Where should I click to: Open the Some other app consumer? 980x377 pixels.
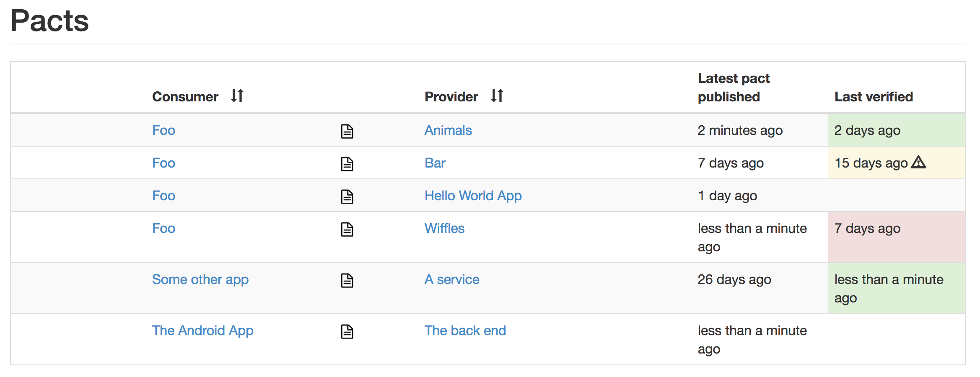coord(200,279)
